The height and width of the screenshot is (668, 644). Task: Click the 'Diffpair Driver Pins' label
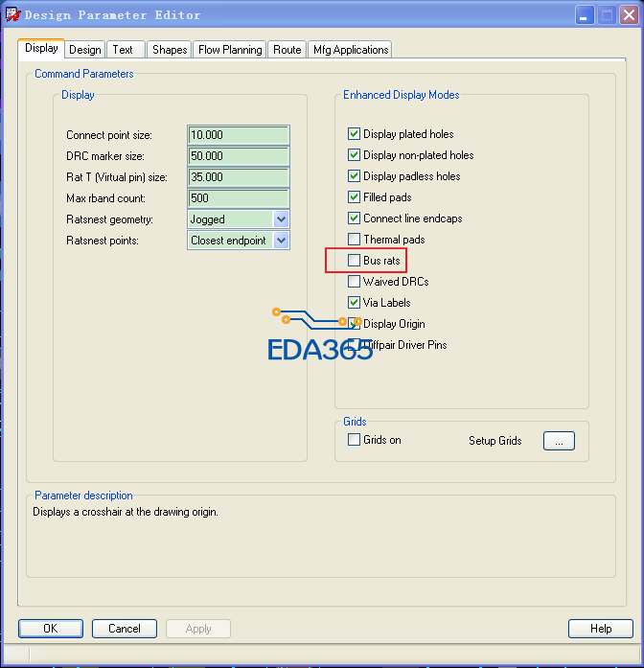(x=404, y=345)
